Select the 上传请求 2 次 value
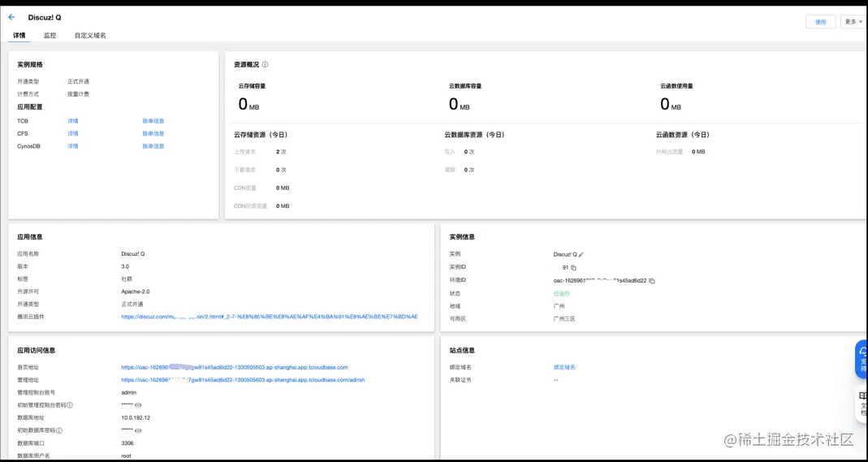 pos(281,152)
